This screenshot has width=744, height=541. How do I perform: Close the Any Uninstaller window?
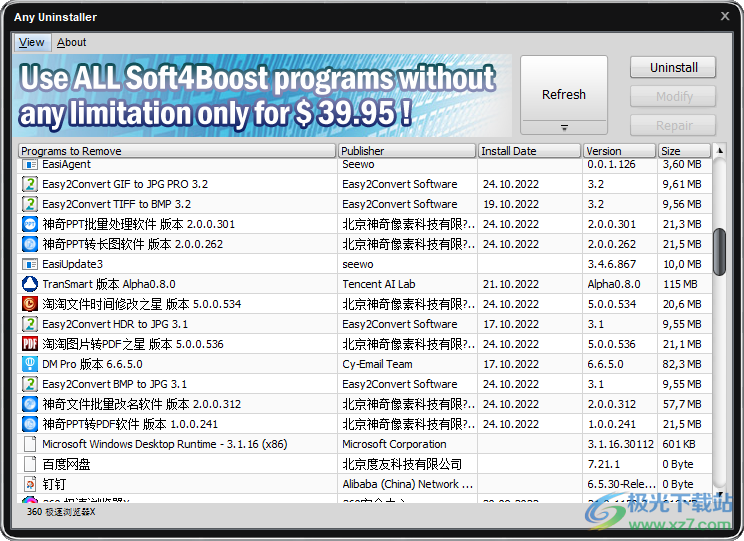click(725, 16)
